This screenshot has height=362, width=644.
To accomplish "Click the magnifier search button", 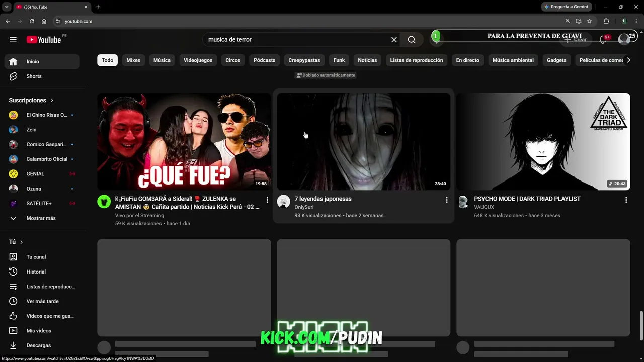I will point(412,40).
